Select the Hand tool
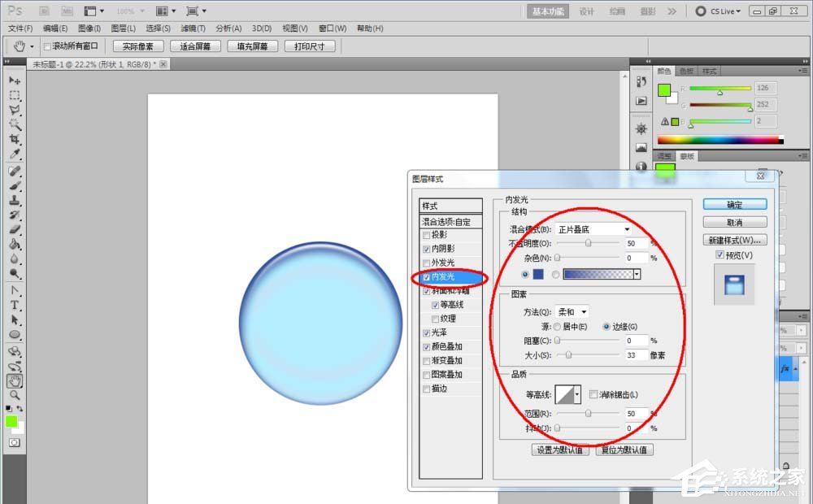The image size is (813, 504). [x=15, y=380]
